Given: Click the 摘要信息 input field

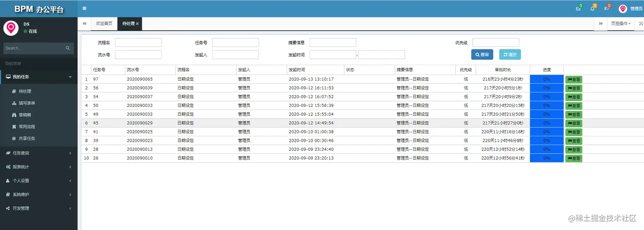Looking at the screenshot, I should 333,43.
